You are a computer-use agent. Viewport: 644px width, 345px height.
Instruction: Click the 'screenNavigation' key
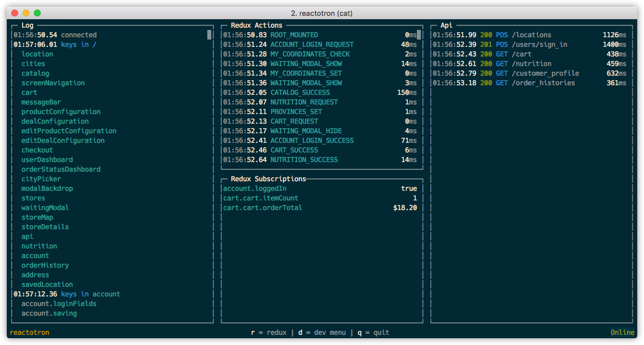(x=53, y=83)
